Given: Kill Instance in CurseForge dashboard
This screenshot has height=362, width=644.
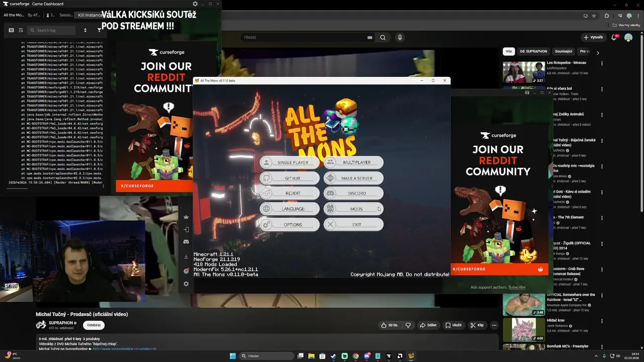Looking at the screenshot, I should click(x=90, y=15).
